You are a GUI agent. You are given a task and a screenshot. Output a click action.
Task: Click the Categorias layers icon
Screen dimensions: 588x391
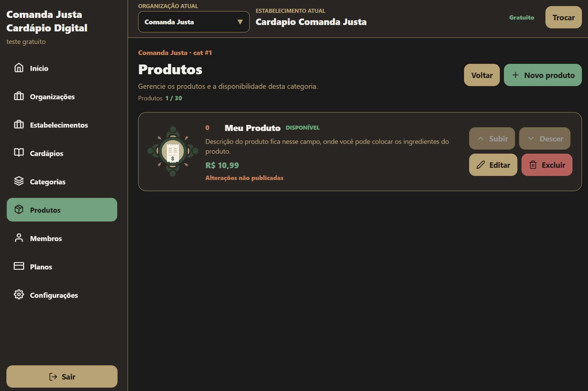(x=19, y=181)
